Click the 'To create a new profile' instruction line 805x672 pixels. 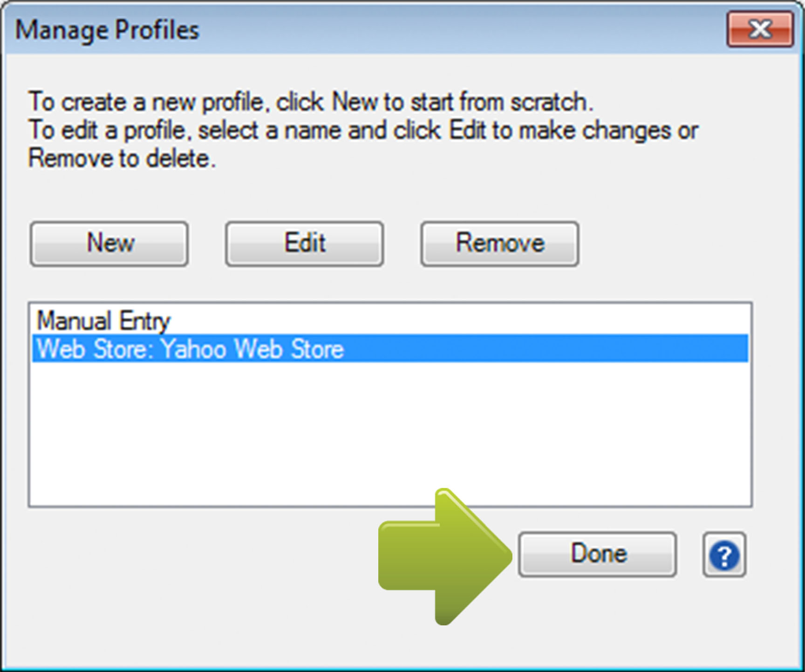pos(311,102)
